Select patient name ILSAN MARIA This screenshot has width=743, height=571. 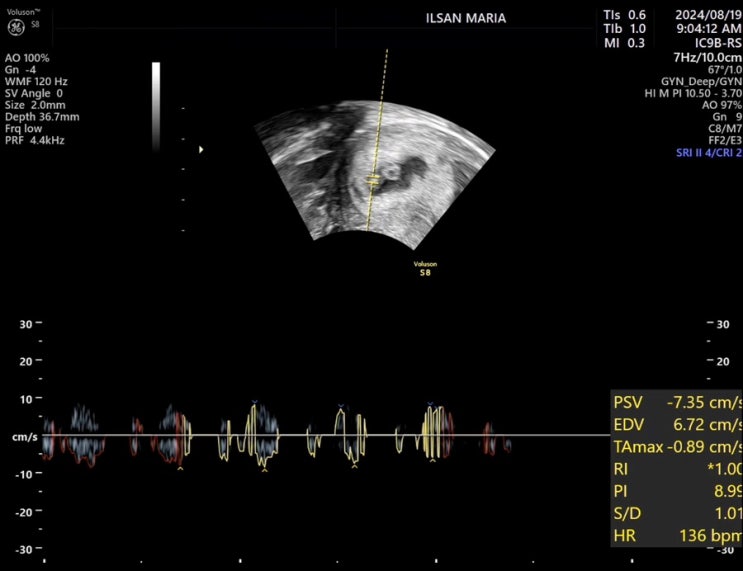(x=466, y=18)
